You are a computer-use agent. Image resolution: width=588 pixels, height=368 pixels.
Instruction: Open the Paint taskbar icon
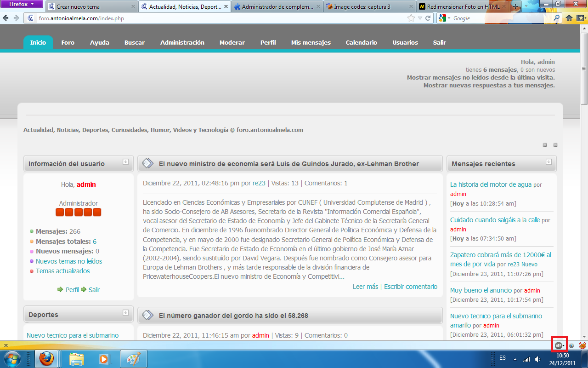click(x=133, y=359)
